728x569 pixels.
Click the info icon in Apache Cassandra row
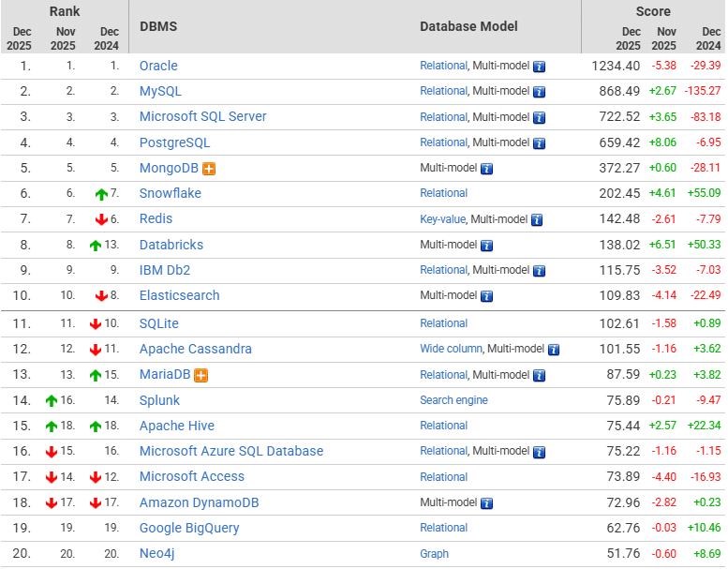(554, 350)
